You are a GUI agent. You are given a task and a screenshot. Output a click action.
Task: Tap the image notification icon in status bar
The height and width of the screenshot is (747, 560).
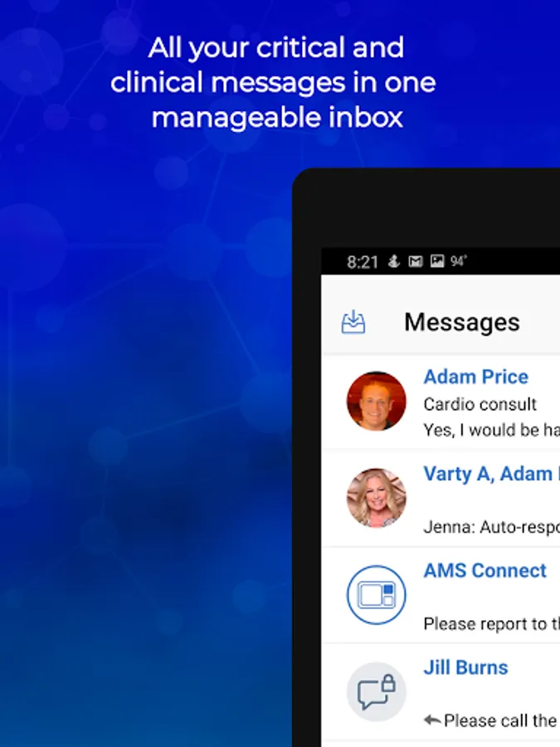pos(437,261)
